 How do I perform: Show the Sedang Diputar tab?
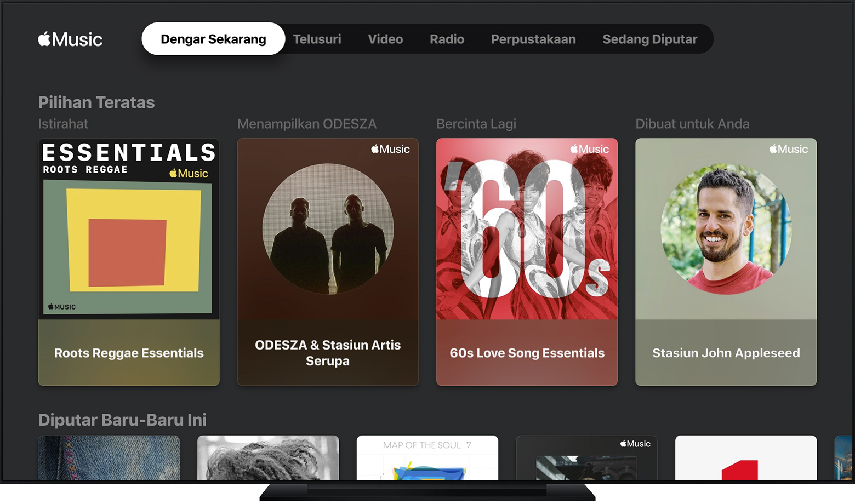pos(649,39)
